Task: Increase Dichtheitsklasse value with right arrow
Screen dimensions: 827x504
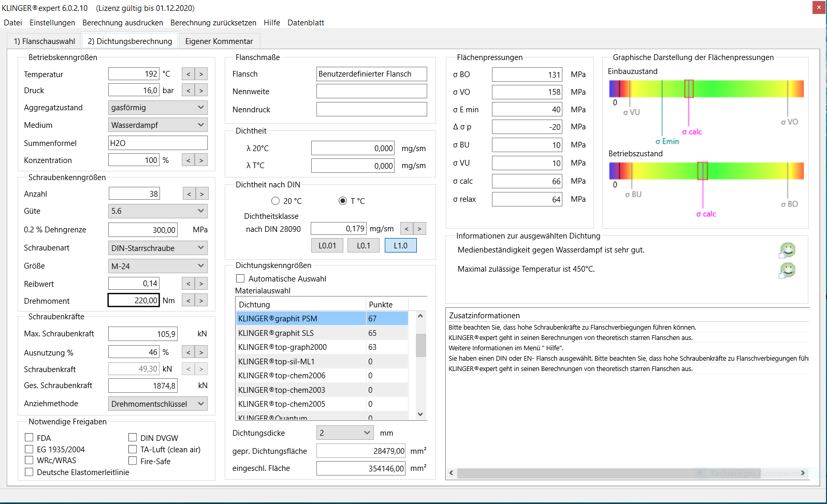Action: point(419,229)
